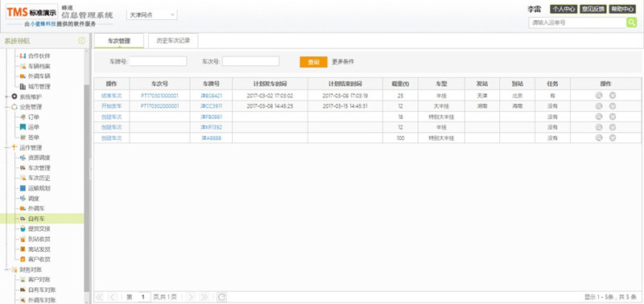Click the 请输入运单号 search box
This screenshot has height=304, width=644.
(x=577, y=23)
